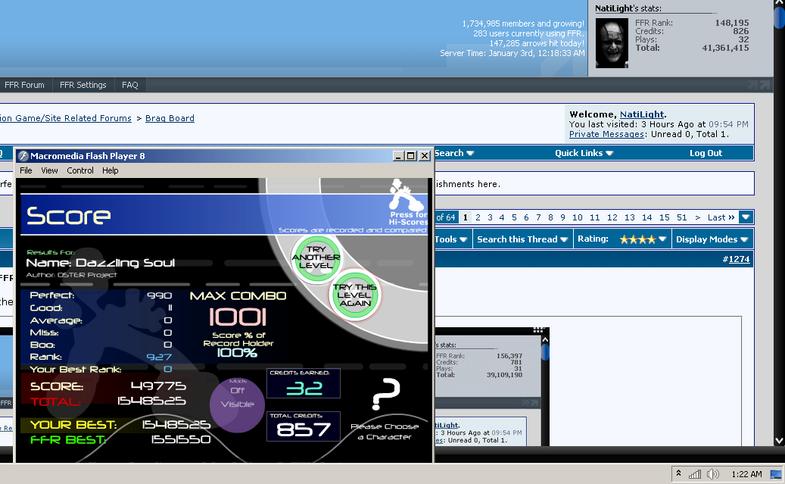785x484 pixels.
Task: Open the Quick Links dropdown
Action: coord(584,153)
